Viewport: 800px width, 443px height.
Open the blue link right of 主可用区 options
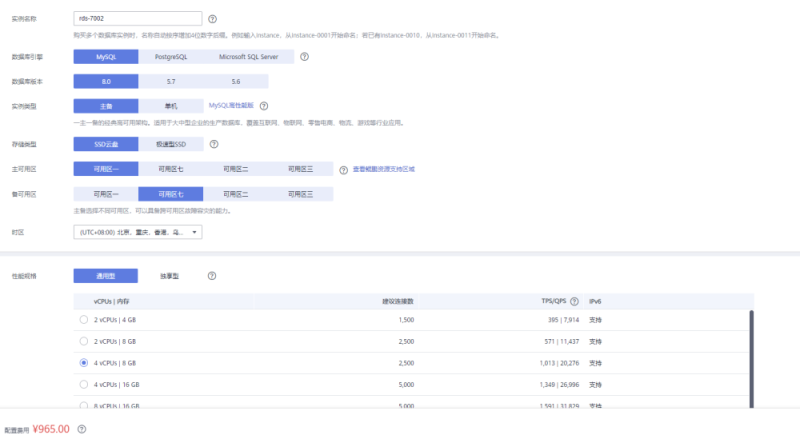pyautogui.click(x=383, y=169)
